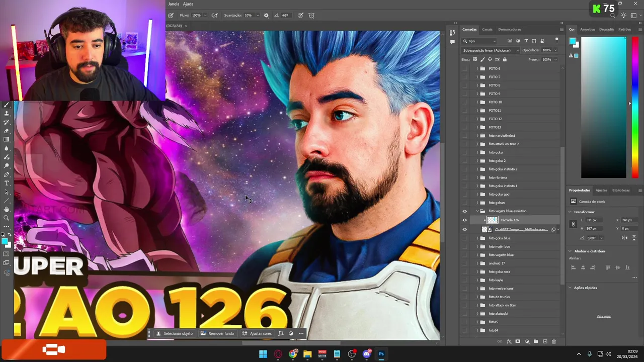Select the Gradient tool
The height and width of the screenshot is (362, 644).
tap(7, 139)
